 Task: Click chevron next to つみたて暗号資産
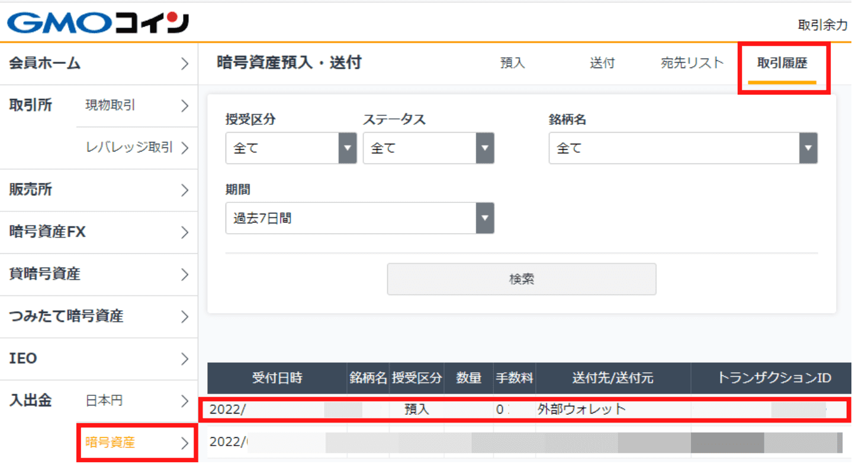pyautogui.click(x=185, y=317)
